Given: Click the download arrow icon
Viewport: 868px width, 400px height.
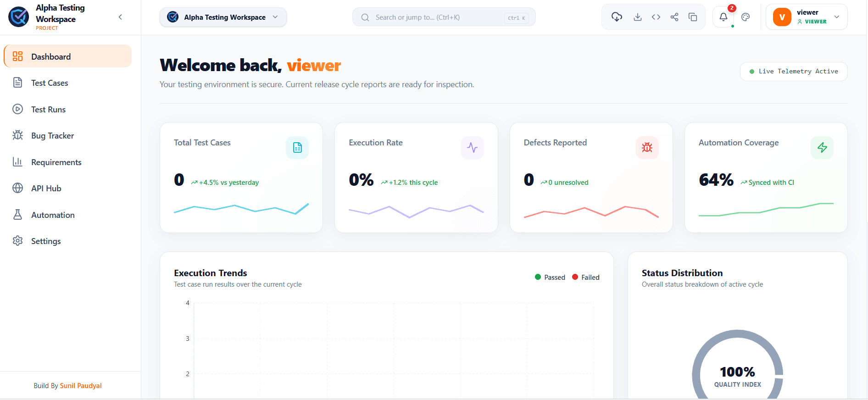Looking at the screenshot, I should tap(637, 17).
